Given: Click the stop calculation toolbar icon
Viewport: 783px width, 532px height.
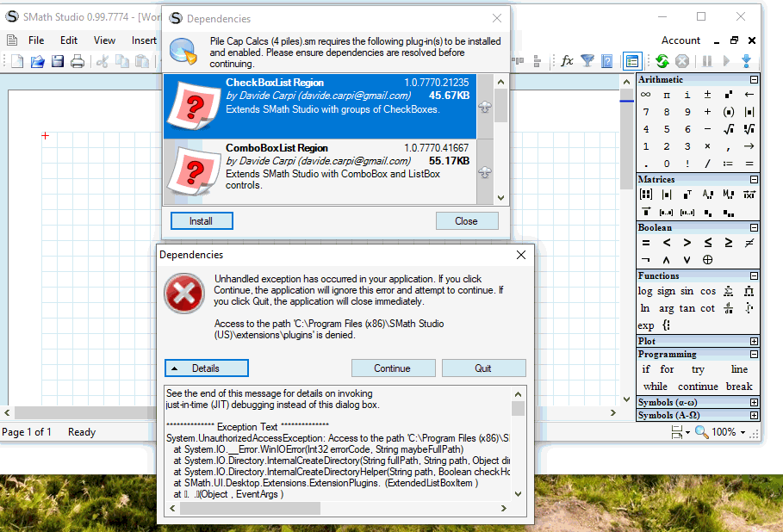Looking at the screenshot, I should [681, 60].
